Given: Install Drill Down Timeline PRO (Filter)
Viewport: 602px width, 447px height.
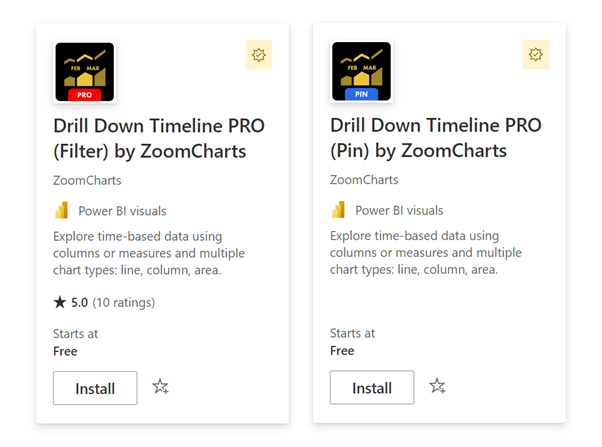Looking at the screenshot, I should [95, 388].
